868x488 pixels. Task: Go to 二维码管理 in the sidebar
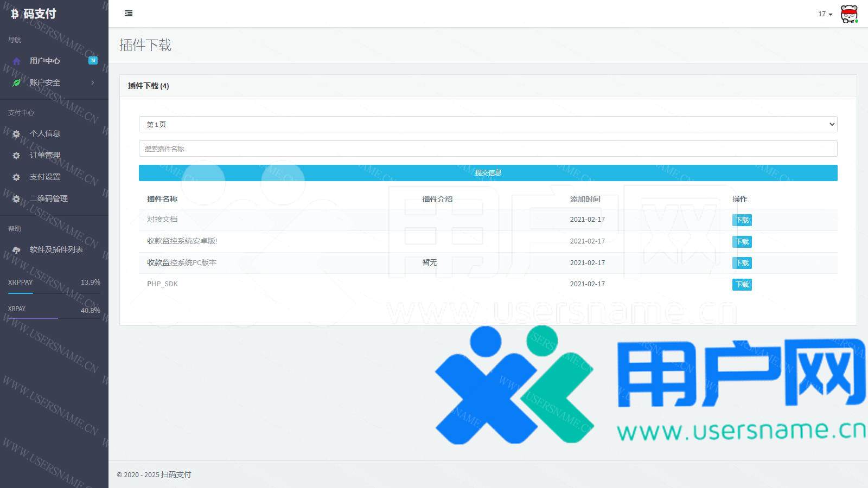click(49, 198)
